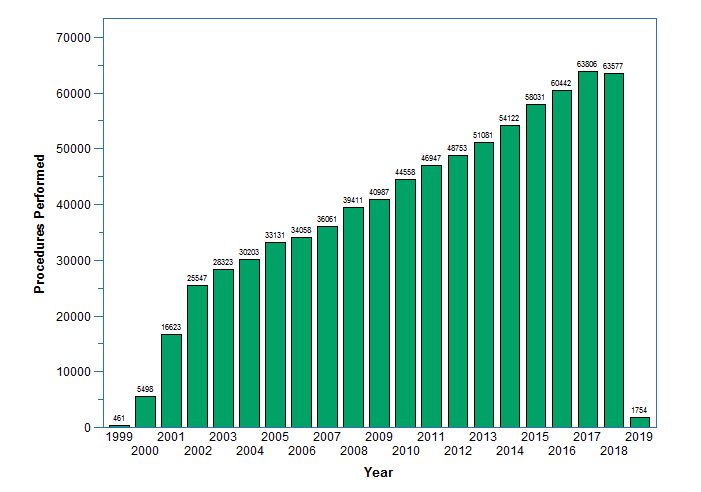Click the 70000 y-axis tick label
Image resolution: width=701 pixels, height=492 pixels.
point(72,38)
